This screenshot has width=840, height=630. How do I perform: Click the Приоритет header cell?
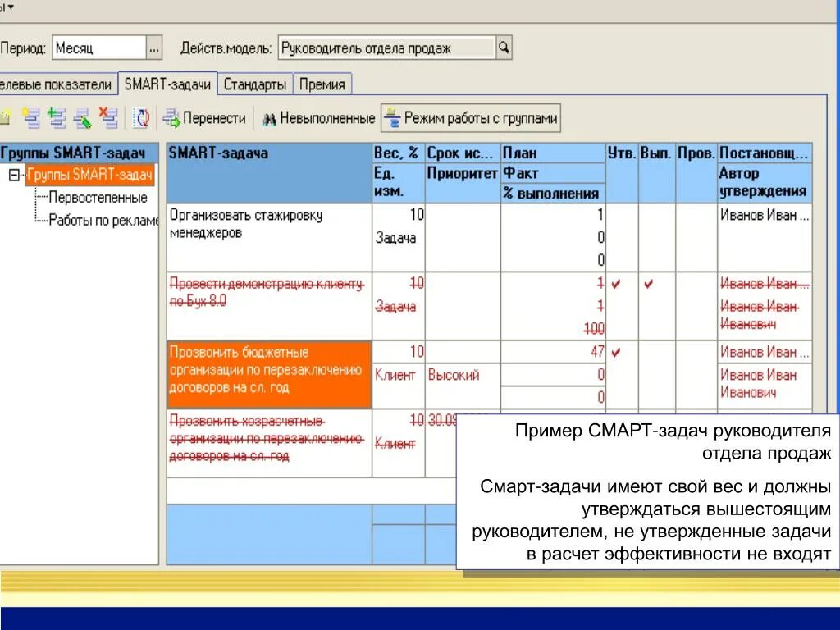coord(463,183)
